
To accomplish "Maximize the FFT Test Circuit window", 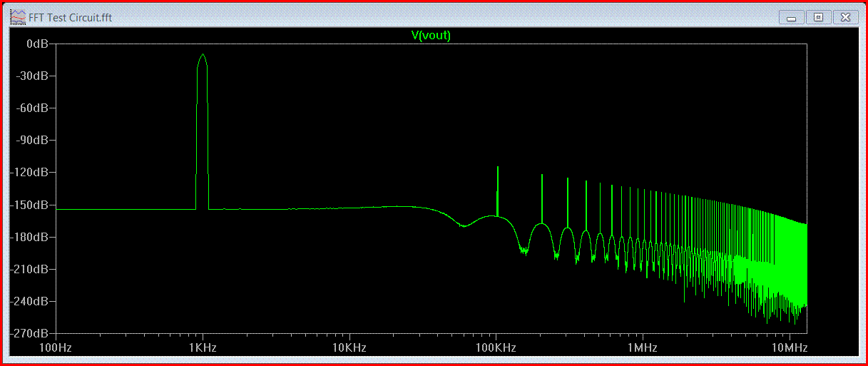I will 818,17.
